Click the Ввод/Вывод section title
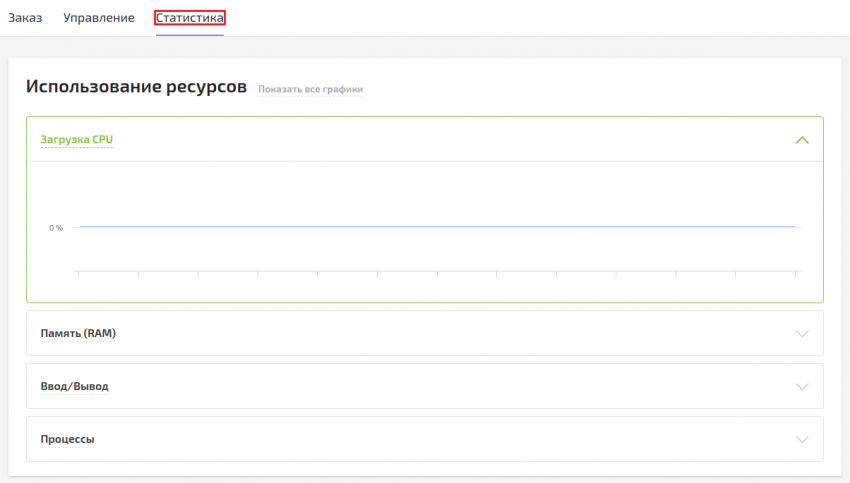The width and height of the screenshot is (850, 483). (74, 386)
